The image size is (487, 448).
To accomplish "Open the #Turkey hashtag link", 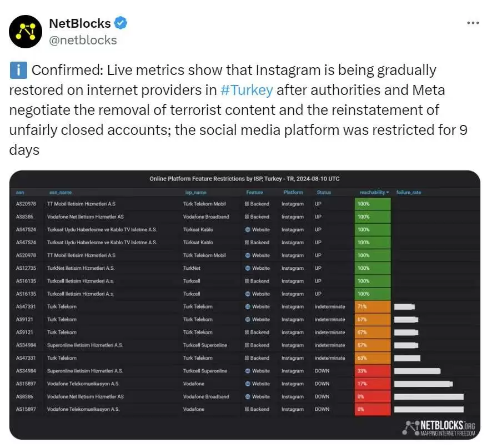I will coord(247,90).
